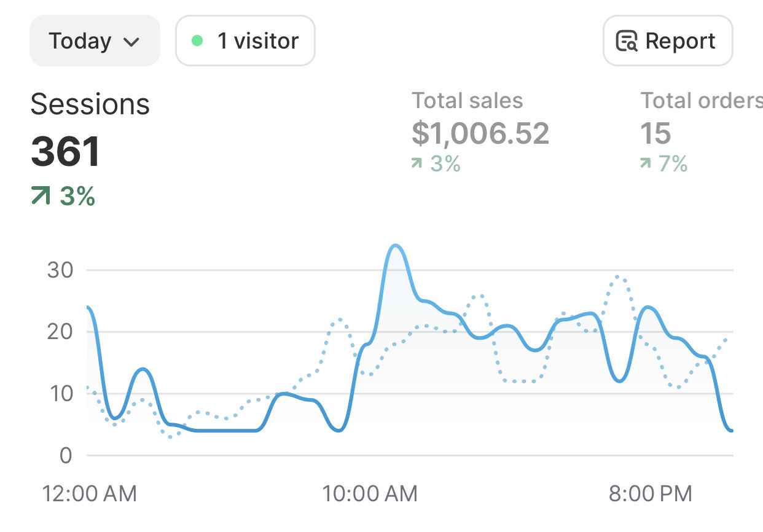Click the 3% change under Sessions

pyautogui.click(x=77, y=197)
